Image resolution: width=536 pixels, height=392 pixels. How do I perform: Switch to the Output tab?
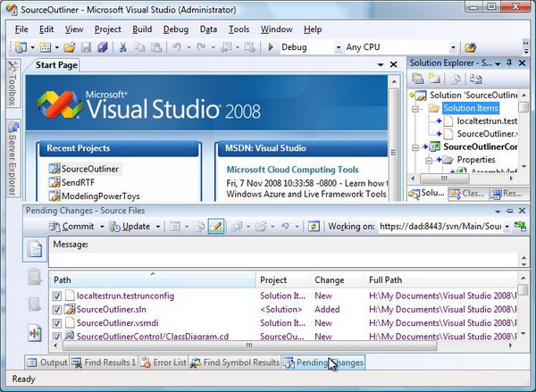click(46, 363)
